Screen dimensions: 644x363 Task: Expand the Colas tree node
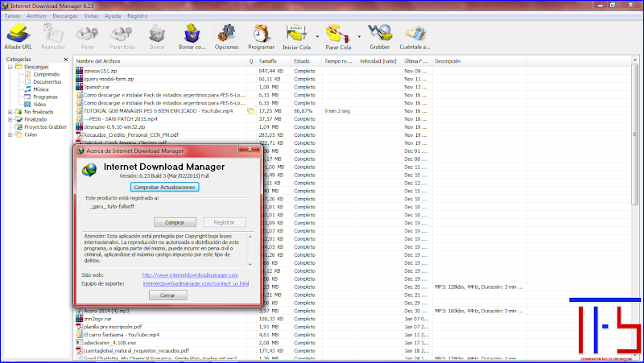[10, 134]
